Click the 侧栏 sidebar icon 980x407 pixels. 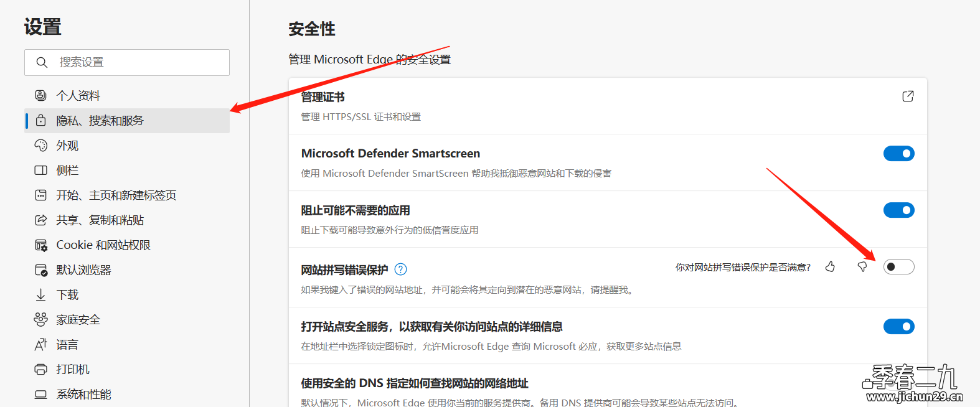[40, 170]
